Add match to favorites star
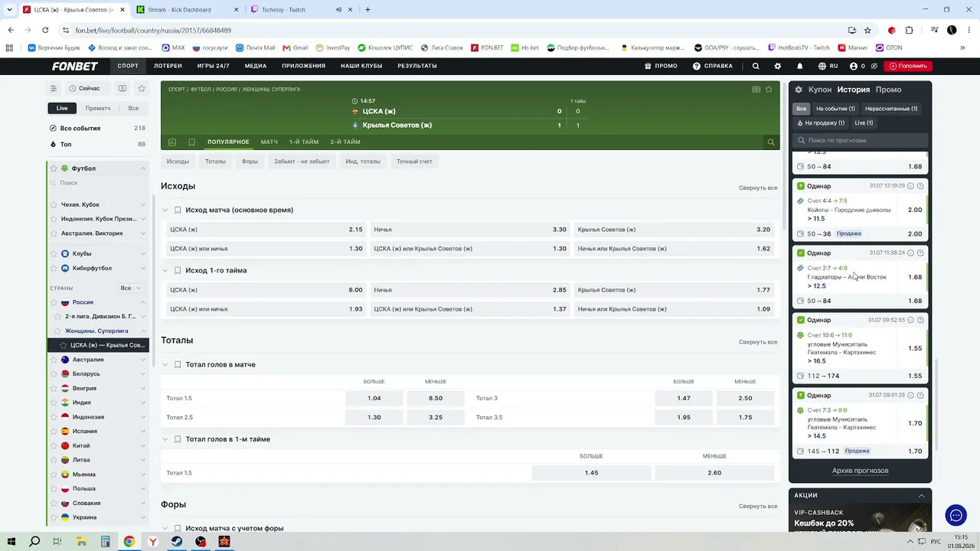980x551 pixels. (x=769, y=89)
